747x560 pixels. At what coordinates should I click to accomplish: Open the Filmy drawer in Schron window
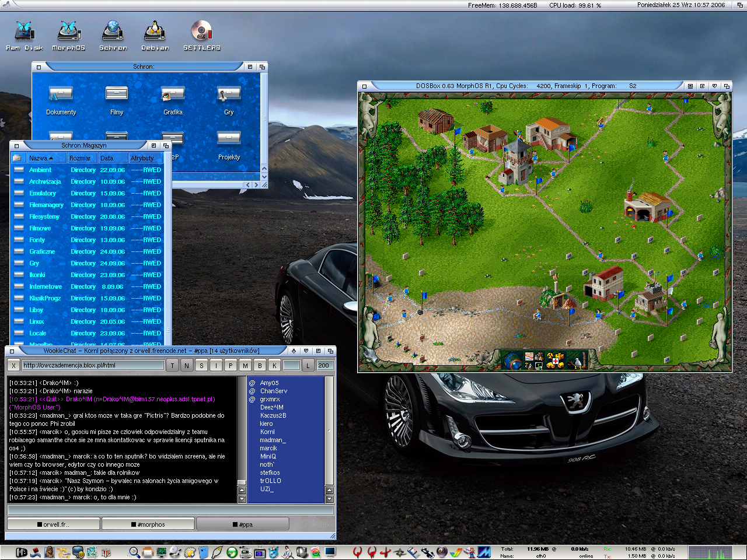tap(117, 100)
